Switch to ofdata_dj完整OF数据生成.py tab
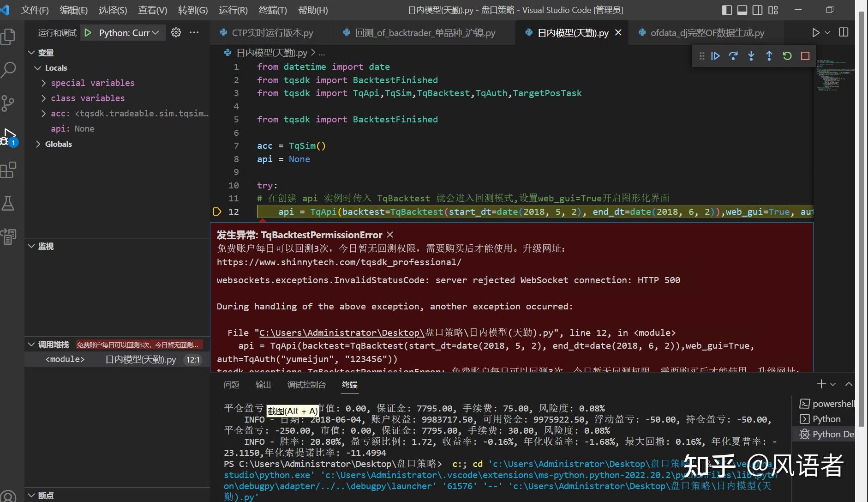868x502 pixels. tap(706, 33)
